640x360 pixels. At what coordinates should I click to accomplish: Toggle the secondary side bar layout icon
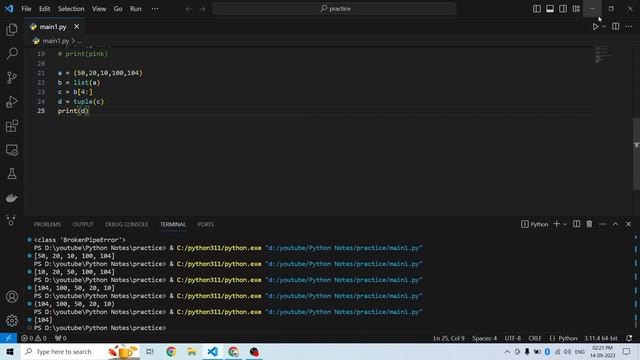[563, 9]
